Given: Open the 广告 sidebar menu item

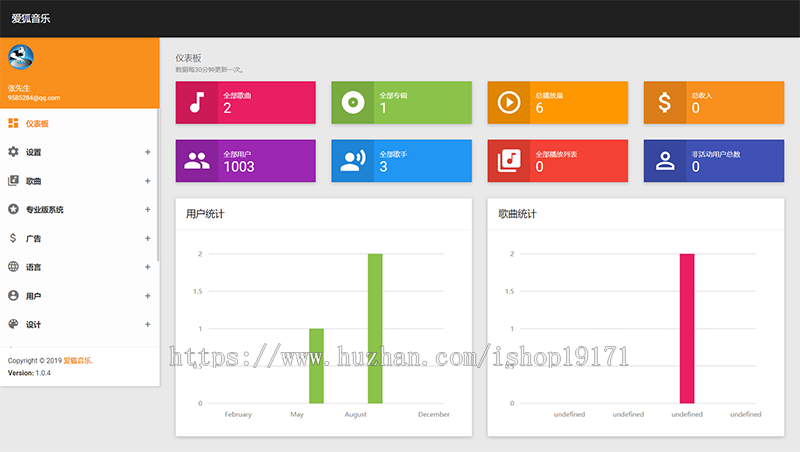Looking at the screenshot, I should pyautogui.click(x=79, y=238).
